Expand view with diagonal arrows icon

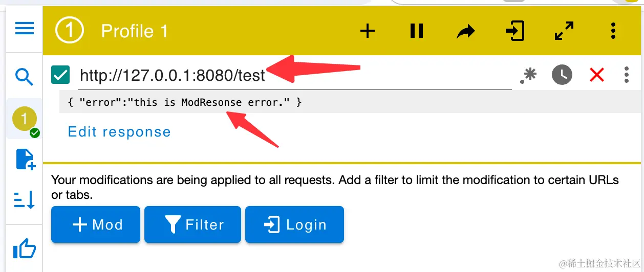[564, 31]
